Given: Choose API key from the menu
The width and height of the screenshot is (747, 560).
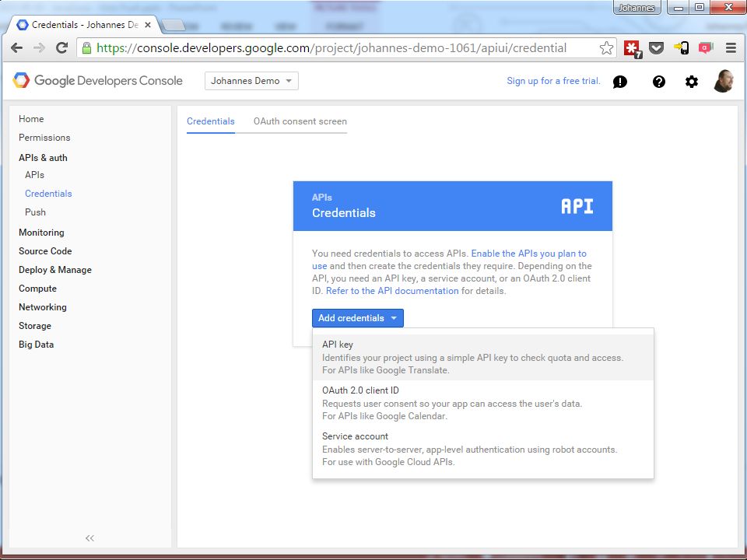Looking at the screenshot, I should click(x=483, y=357).
